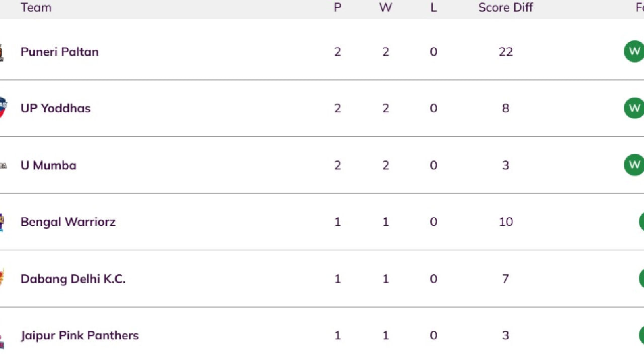
Task: Click the Jaipur Pink Panthers team logo
Action: click(2, 340)
